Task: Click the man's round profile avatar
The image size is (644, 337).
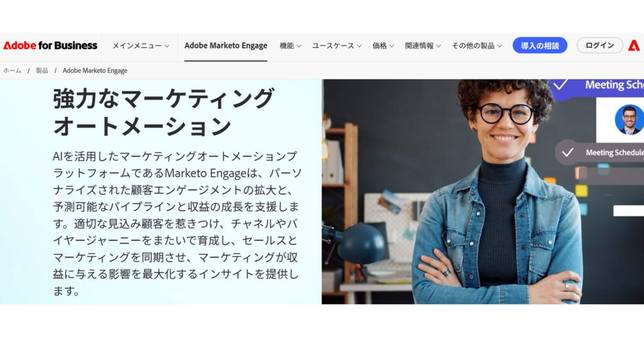Action: click(629, 119)
